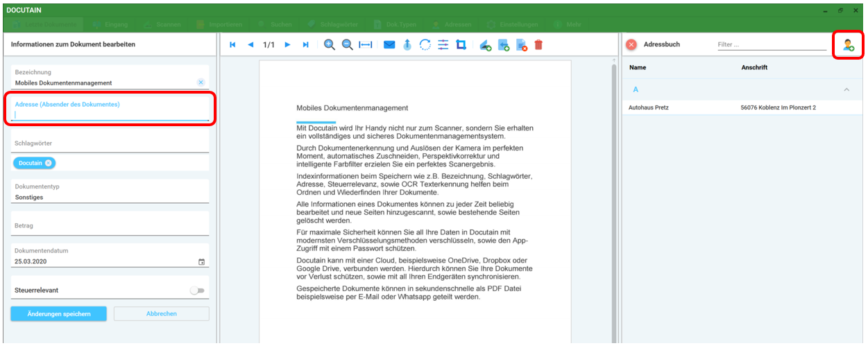Click the page indicator 1/1
868x348 pixels.
tap(269, 44)
